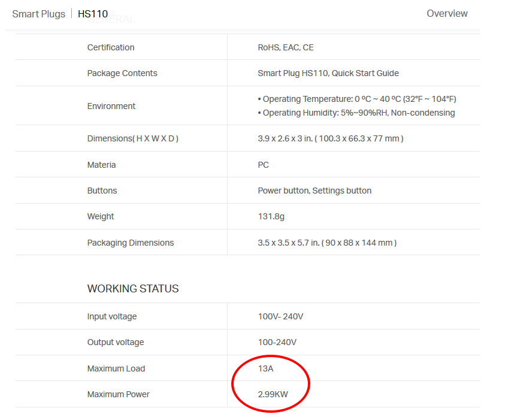Click the Packaging Dimensions label

(x=131, y=243)
